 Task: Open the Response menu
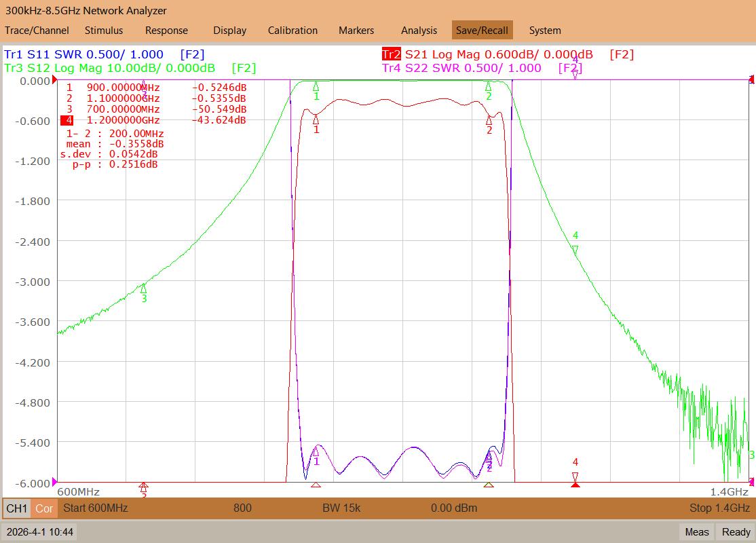click(166, 31)
